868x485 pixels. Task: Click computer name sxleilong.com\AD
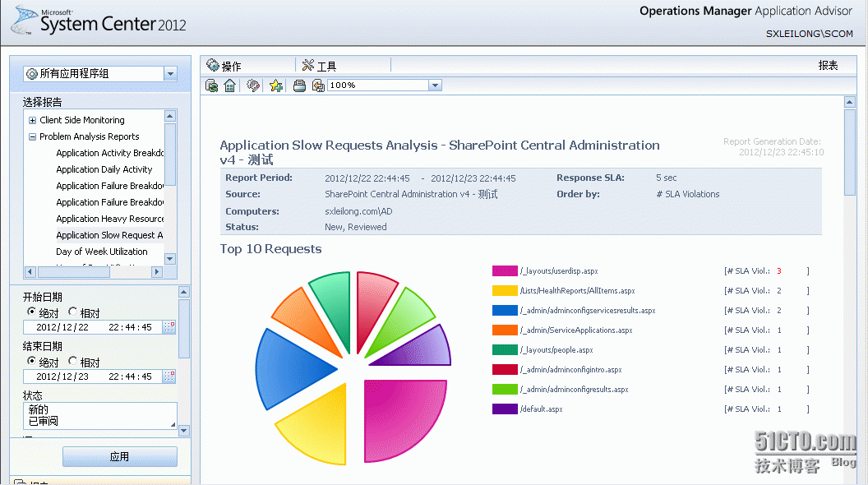coord(358,211)
